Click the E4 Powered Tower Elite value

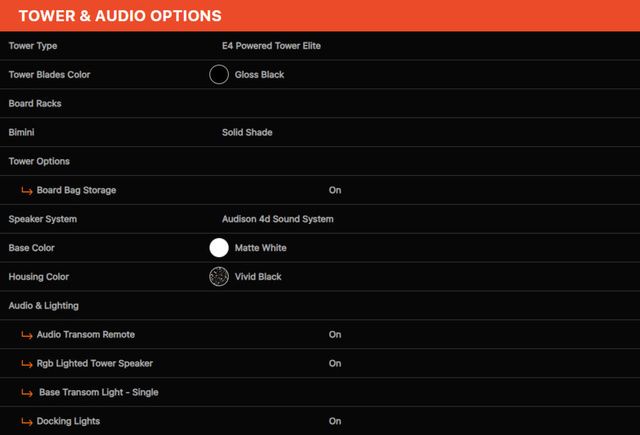(271, 46)
